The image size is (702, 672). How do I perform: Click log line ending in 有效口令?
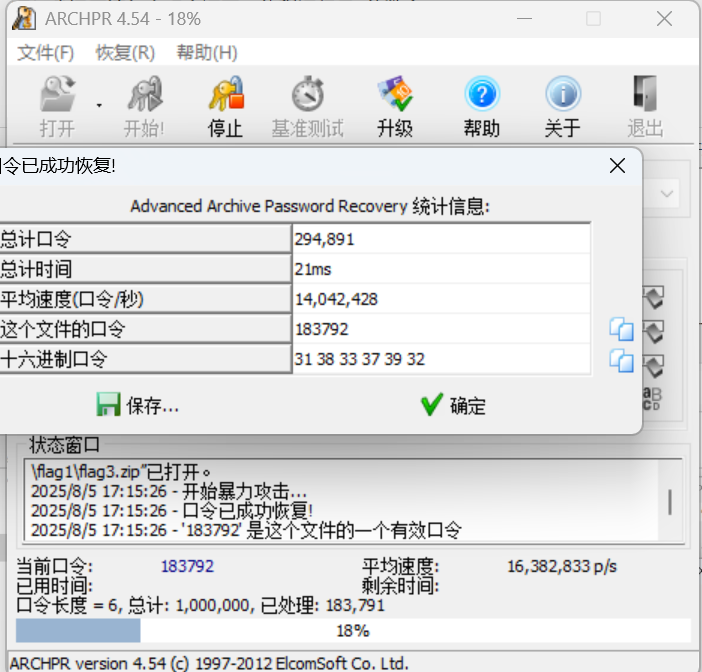click(246, 530)
